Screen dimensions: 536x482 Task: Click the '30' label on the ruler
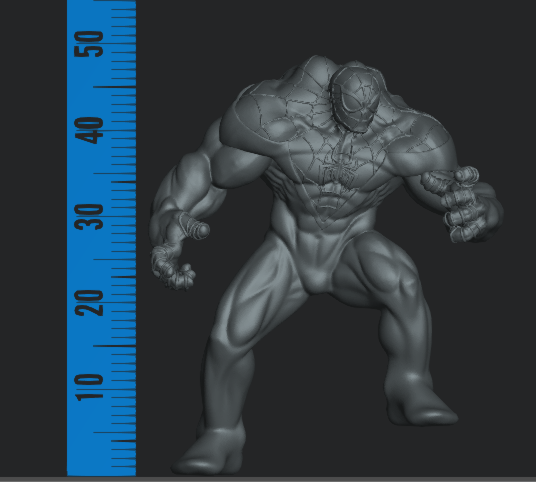pyautogui.click(x=89, y=217)
